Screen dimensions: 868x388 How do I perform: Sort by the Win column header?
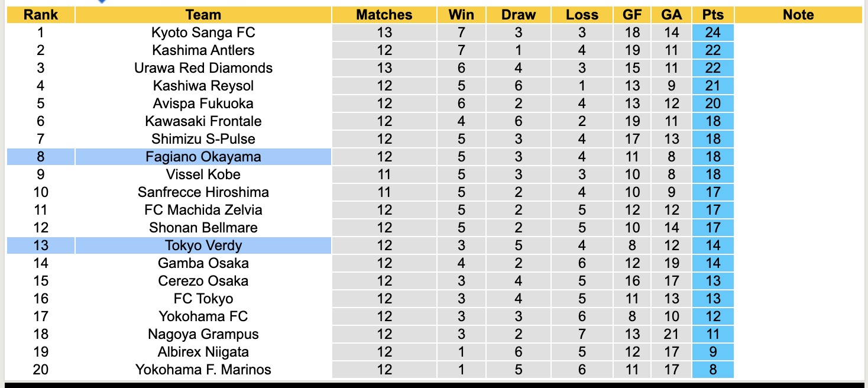coord(461,15)
